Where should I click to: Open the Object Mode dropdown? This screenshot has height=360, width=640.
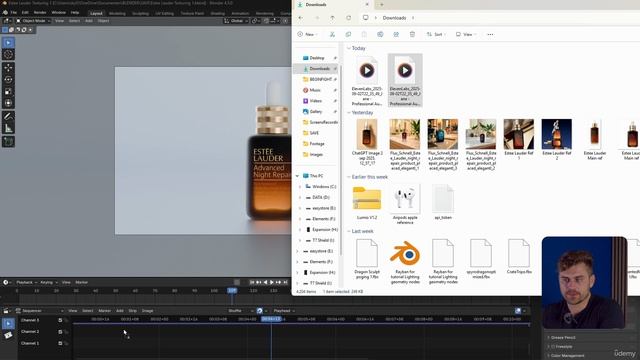click(33, 21)
